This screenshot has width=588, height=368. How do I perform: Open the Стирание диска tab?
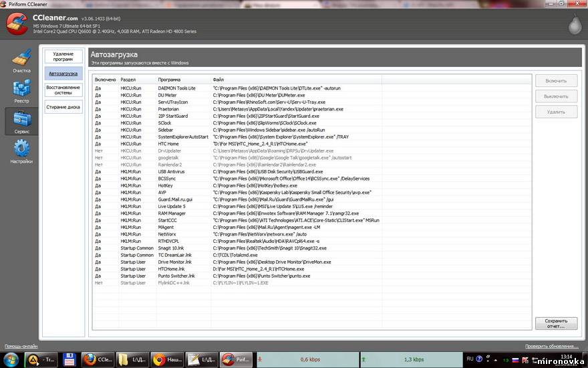63,107
